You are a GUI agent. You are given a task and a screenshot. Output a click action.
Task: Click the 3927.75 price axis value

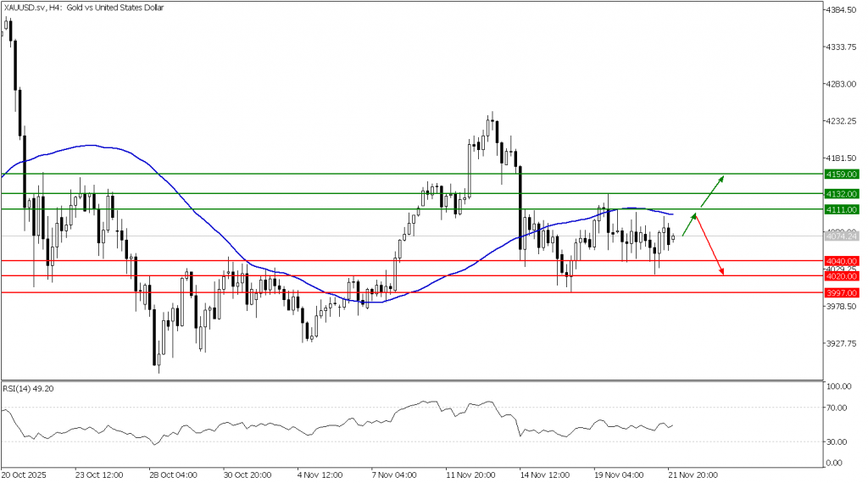pyautogui.click(x=842, y=343)
